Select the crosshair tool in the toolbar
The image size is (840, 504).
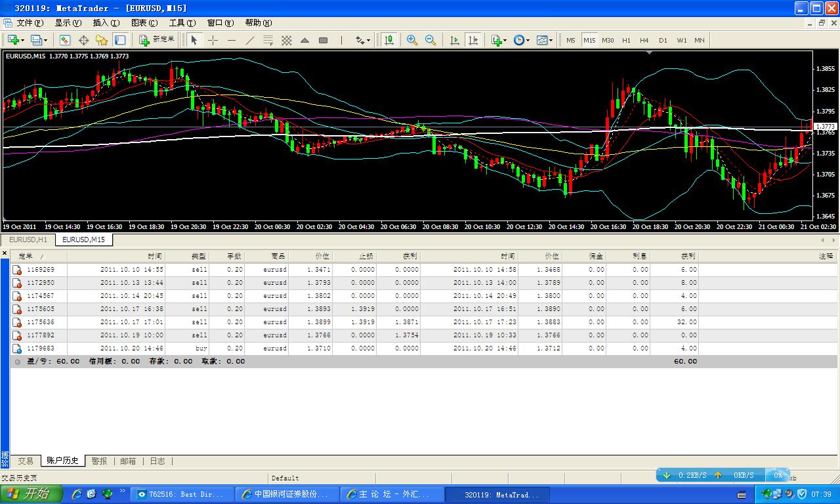[x=213, y=40]
